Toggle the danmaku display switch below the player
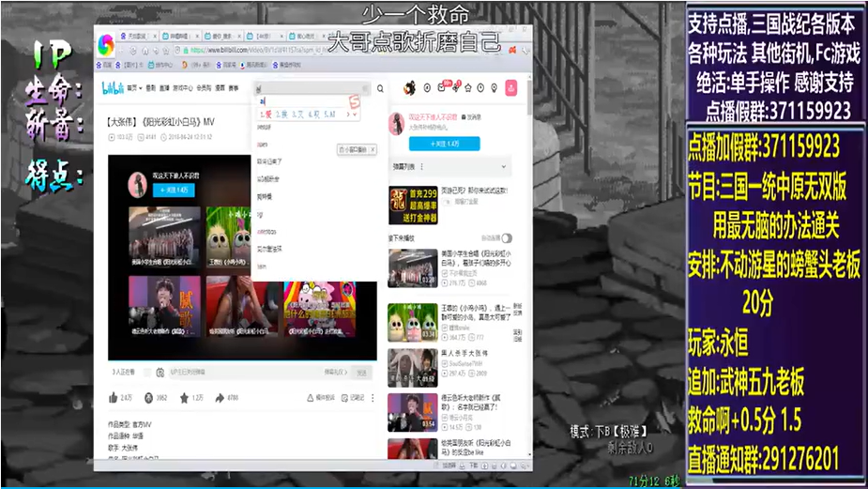The width and height of the screenshot is (868, 489). 147,373
